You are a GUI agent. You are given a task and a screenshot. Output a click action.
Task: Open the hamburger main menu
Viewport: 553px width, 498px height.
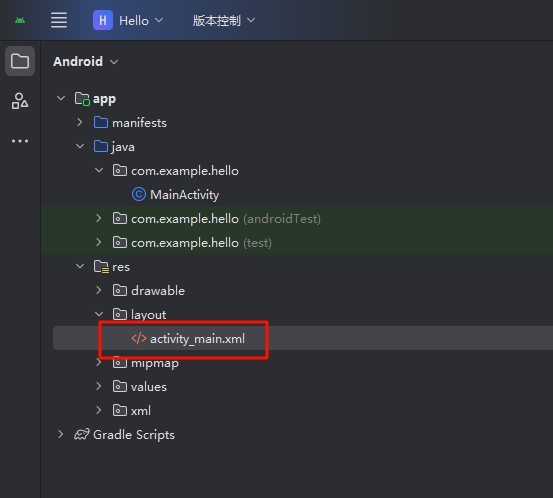pos(59,20)
